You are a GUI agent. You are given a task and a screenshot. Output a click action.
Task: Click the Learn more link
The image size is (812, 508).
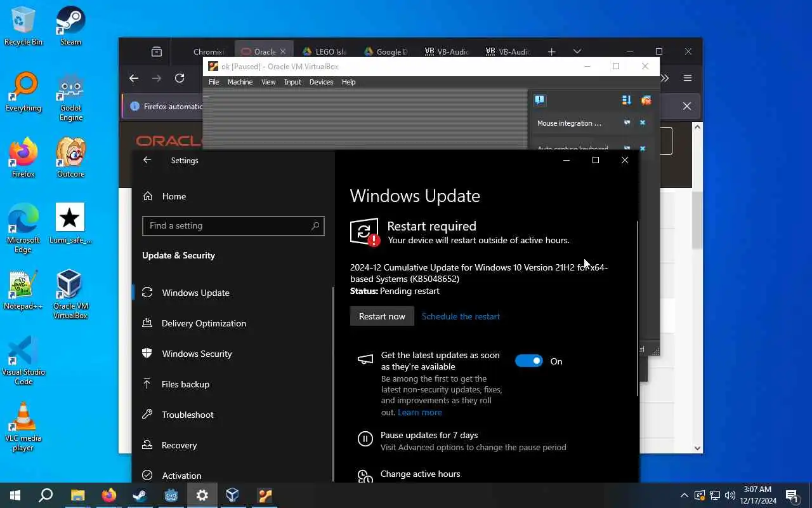pos(420,412)
